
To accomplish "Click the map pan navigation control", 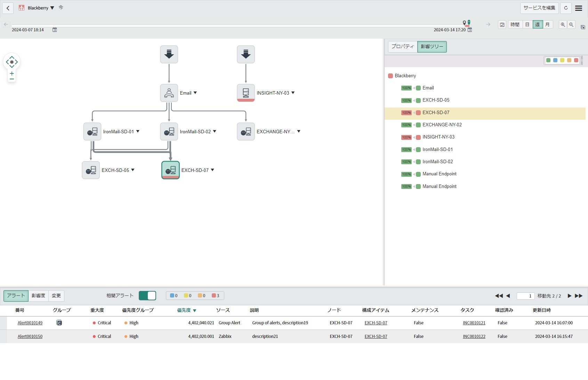I will pyautogui.click(x=12, y=62).
